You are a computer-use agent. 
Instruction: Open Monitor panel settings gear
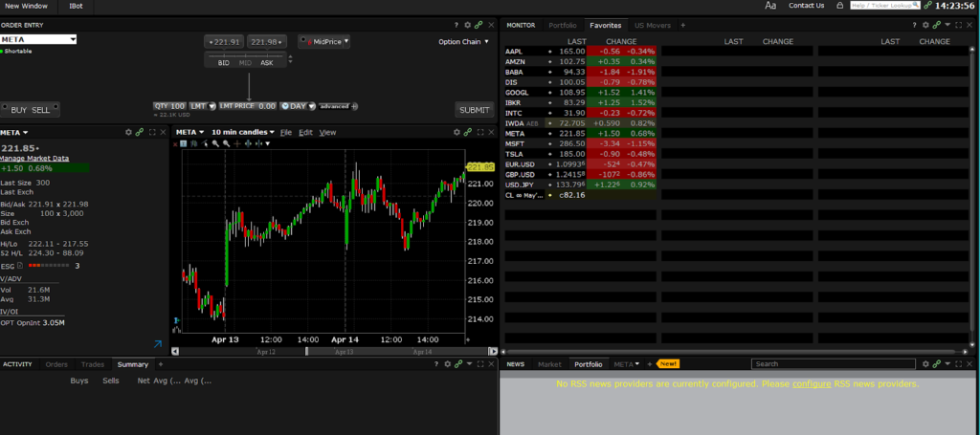tap(925, 25)
